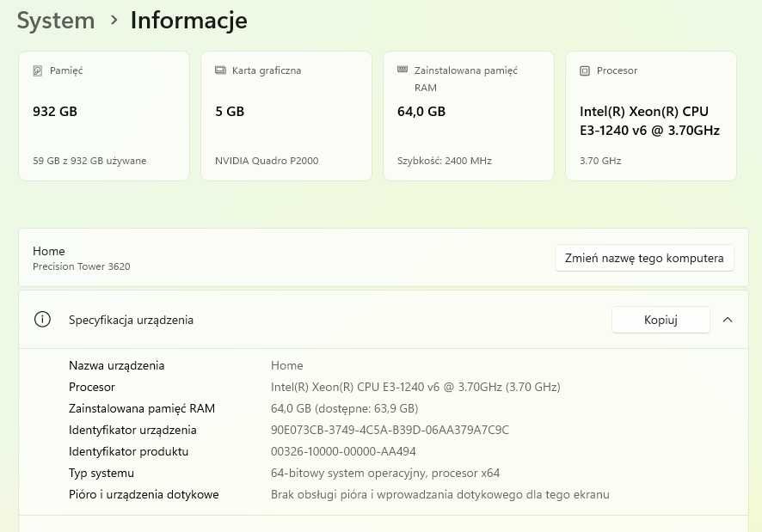Click the breadcrumb chevron separator

pos(114,20)
